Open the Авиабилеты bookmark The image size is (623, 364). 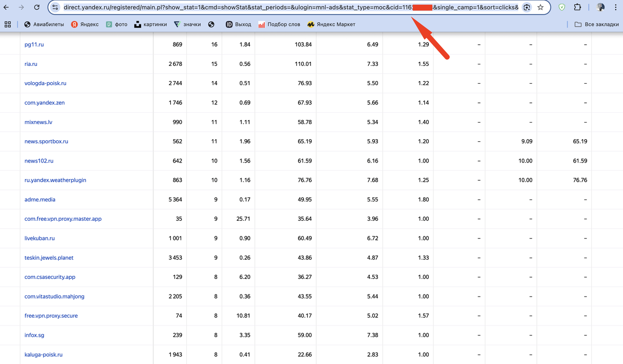(x=43, y=24)
